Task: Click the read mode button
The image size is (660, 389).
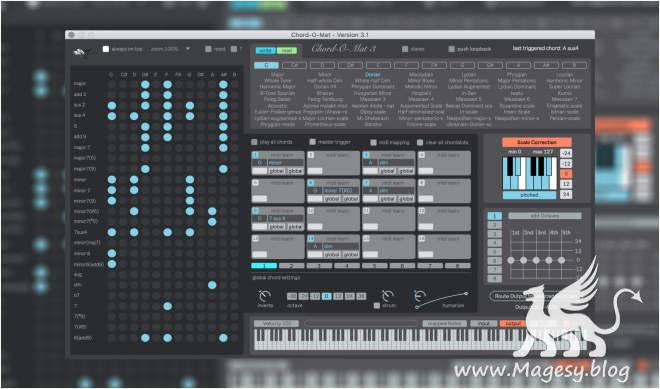Action: [287, 51]
